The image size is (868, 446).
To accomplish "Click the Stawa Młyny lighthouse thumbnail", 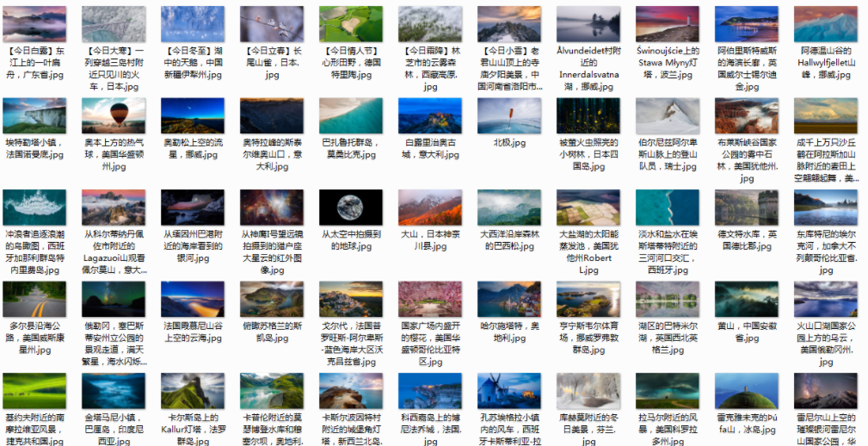I will (668, 24).
